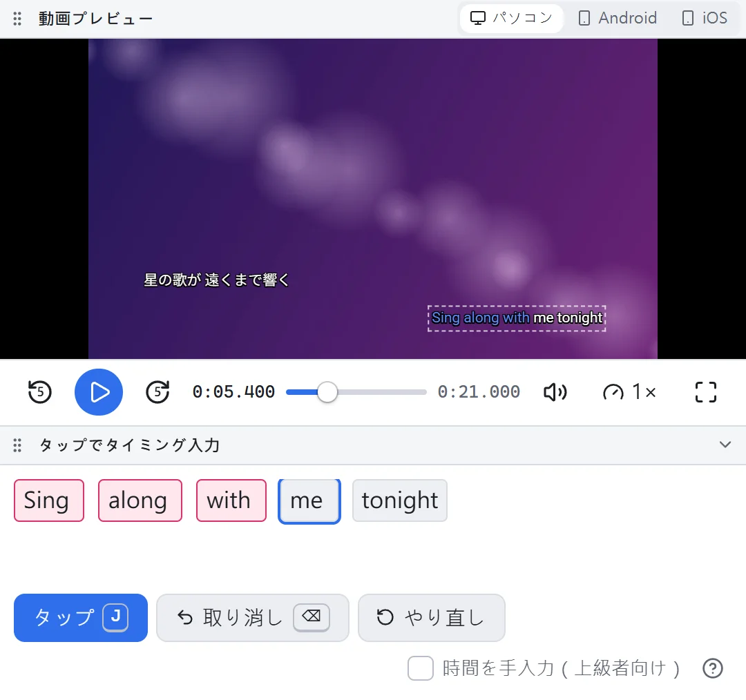Select the Sing along with me tonight subtitle
Image resolution: width=746 pixels, height=700 pixels.
(x=517, y=318)
